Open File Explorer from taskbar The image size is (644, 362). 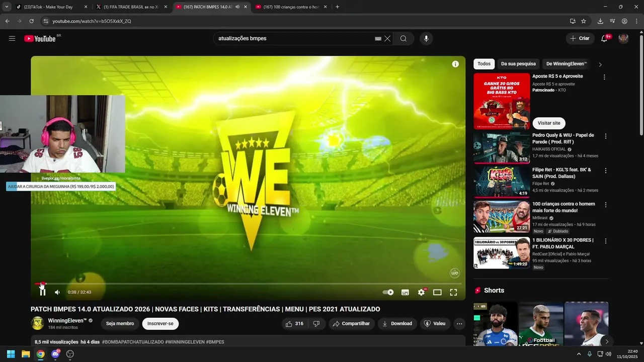pyautogui.click(x=26, y=354)
